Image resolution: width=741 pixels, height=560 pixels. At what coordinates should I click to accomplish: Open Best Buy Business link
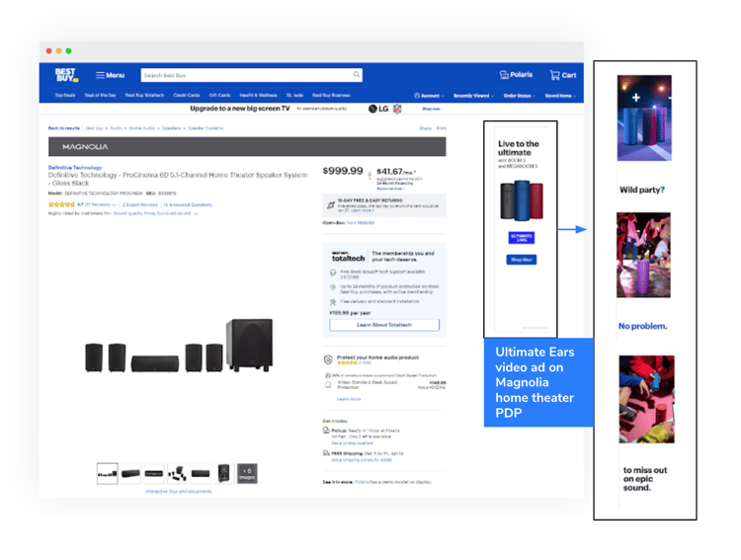coord(331,95)
